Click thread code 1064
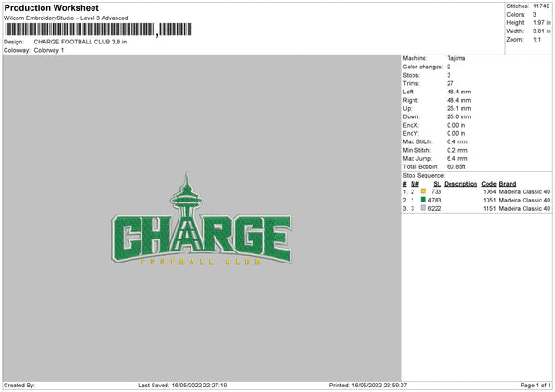 pos(489,191)
